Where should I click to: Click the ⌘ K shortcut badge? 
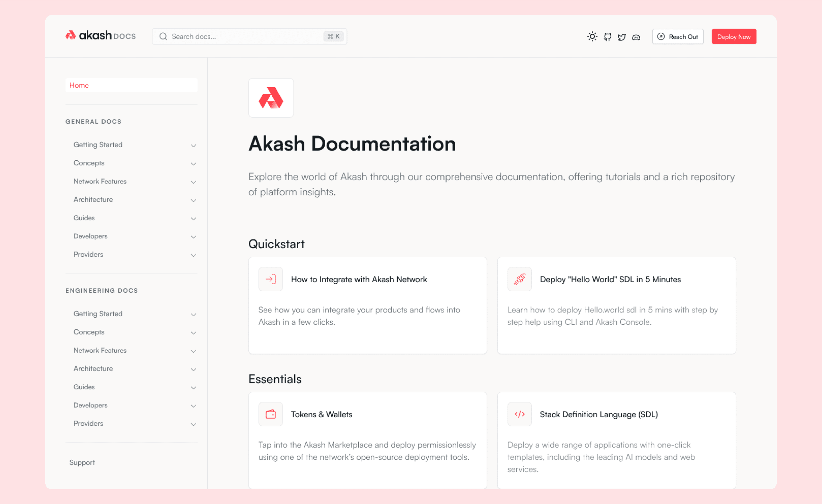[x=333, y=36]
